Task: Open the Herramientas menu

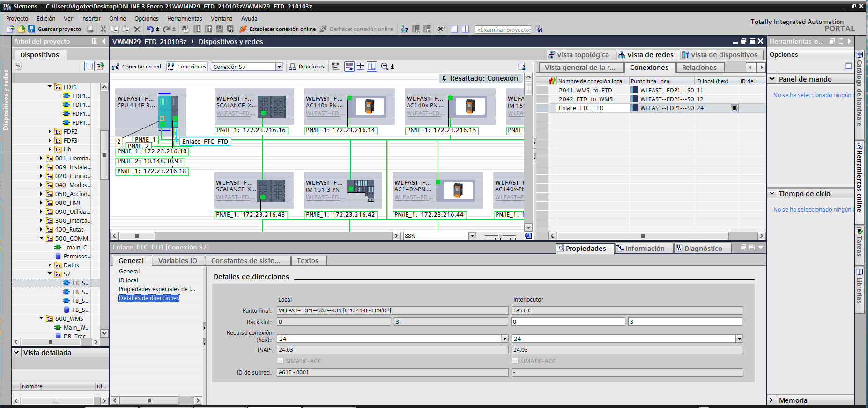Action: click(x=184, y=18)
